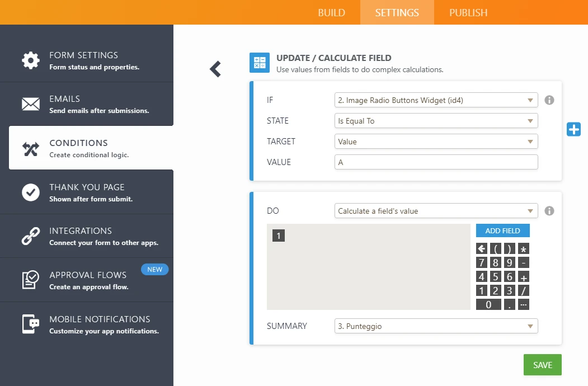
Task: Click the green SAVE button
Action: tap(542, 365)
